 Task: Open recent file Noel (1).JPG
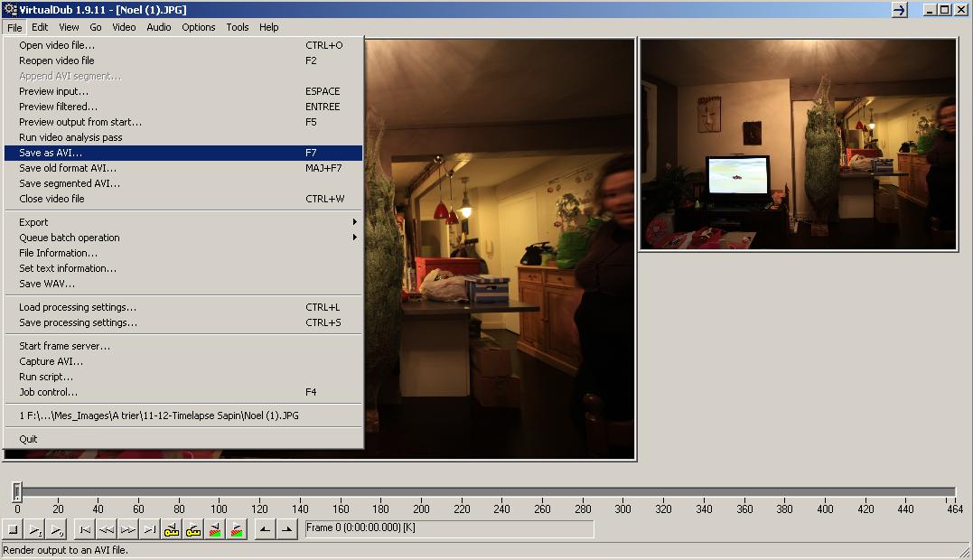pos(183,415)
